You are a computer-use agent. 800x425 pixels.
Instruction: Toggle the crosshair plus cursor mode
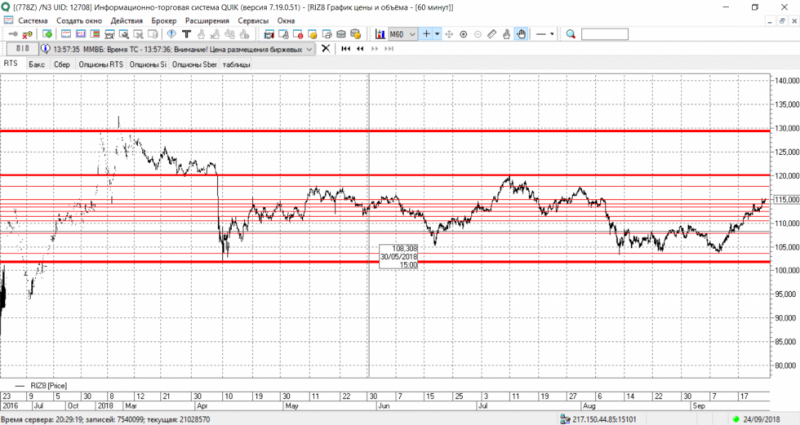pyautogui.click(x=426, y=34)
